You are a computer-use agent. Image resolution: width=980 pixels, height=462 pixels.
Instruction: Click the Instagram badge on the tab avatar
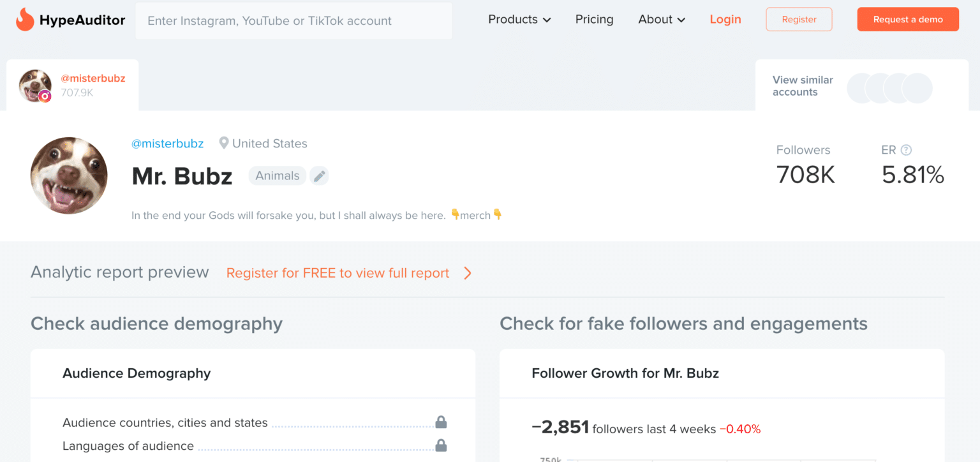pyautogui.click(x=45, y=96)
